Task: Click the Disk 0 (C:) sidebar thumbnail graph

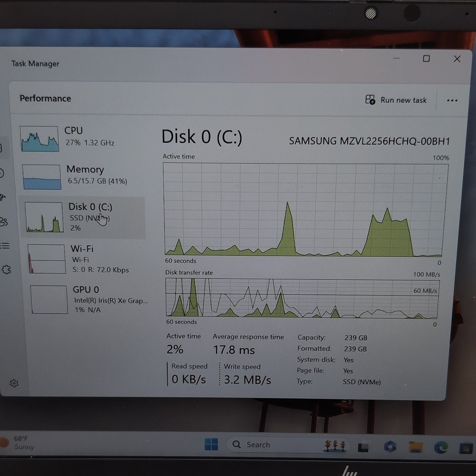Action: click(x=44, y=217)
